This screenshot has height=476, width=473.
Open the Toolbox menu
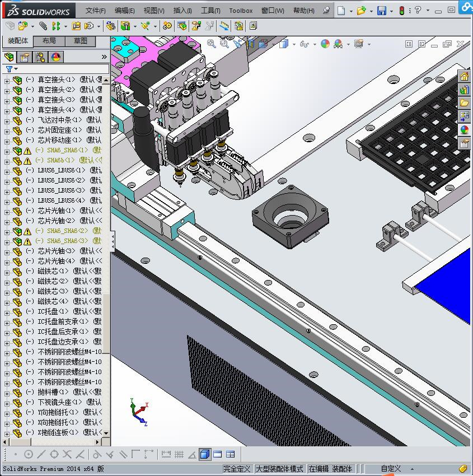pyautogui.click(x=241, y=11)
